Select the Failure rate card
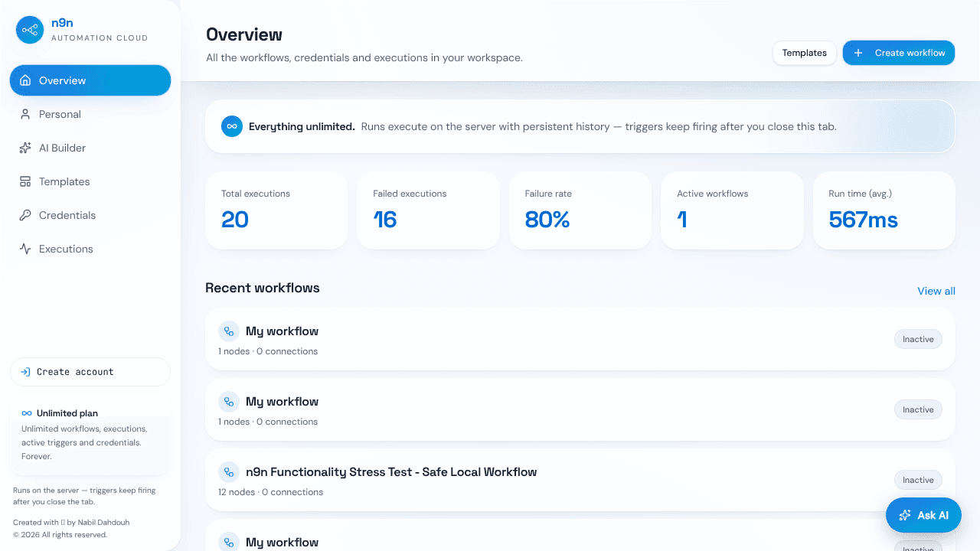 pyautogui.click(x=580, y=210)
